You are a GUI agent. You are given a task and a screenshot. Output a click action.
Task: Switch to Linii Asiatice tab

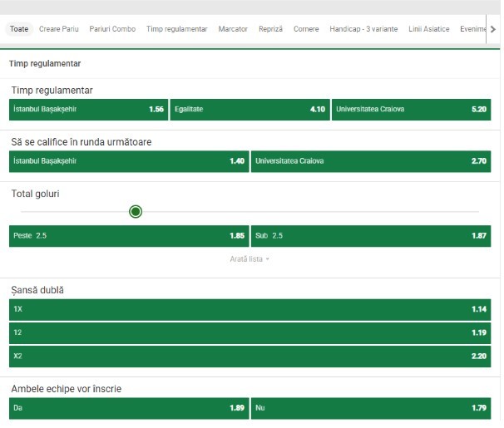pos(429,29)
